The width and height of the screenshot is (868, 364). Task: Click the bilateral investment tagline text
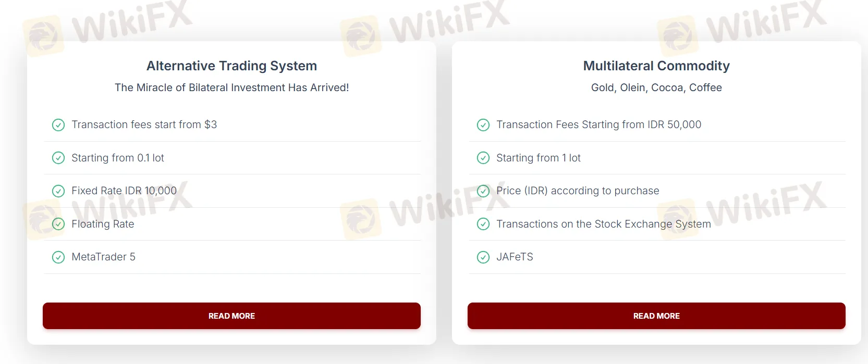tap(231, 87)
